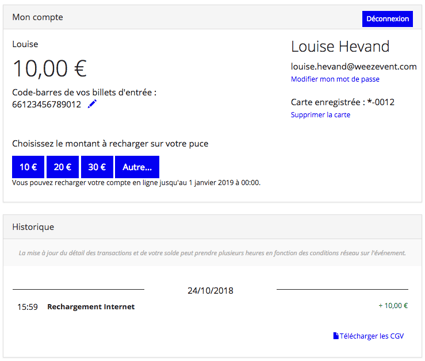
Task: Click the Supprimer la carte link
Action: [320, 115]
